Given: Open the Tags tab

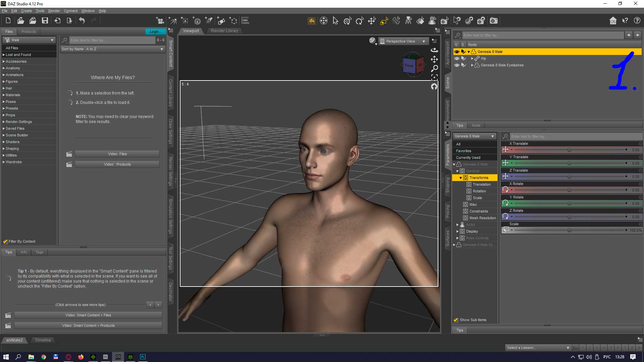Looking at the screenshot, I should [39, 252].
